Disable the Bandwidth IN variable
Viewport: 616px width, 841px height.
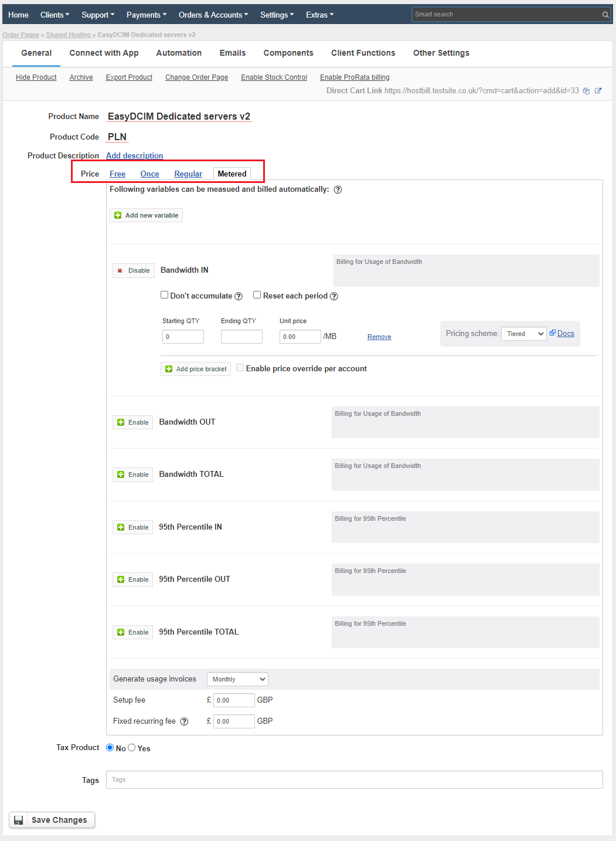(x=133, y=270)
